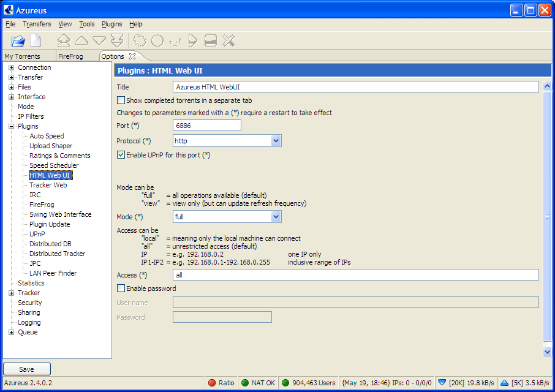Click the move to top double-arrow icon
Screen dimensions: 555x392
click(64, 40)
